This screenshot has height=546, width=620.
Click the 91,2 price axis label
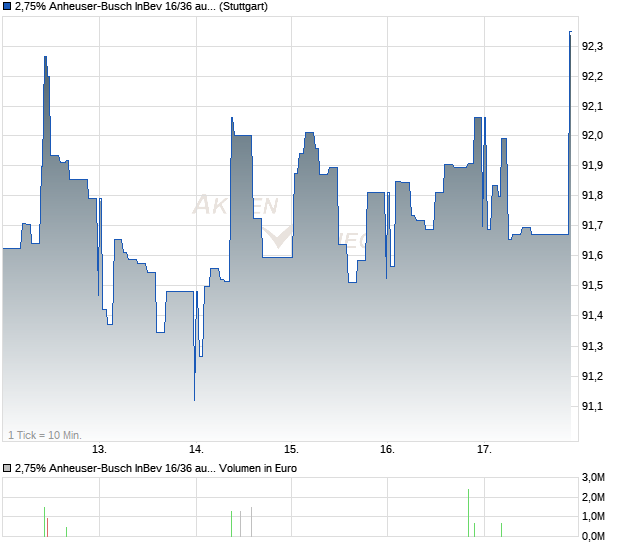tap(592, 376)
